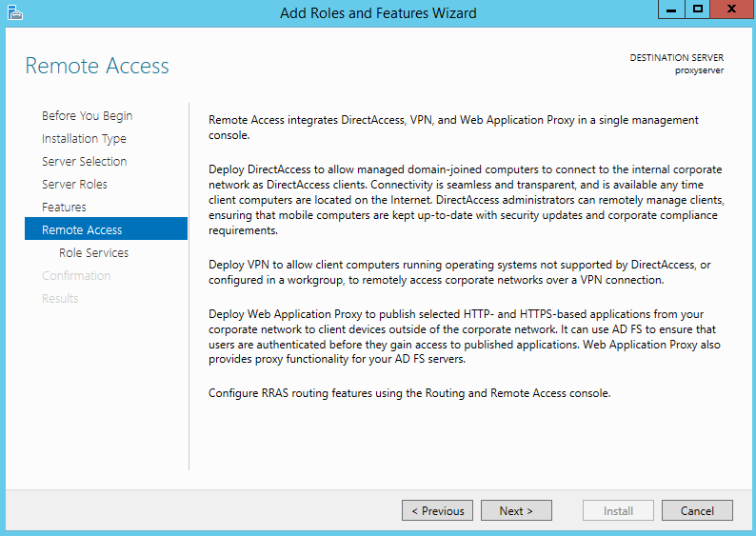Screen dimensions: 756x536
Task: Advance with the Next button
Action: (516, 510)
